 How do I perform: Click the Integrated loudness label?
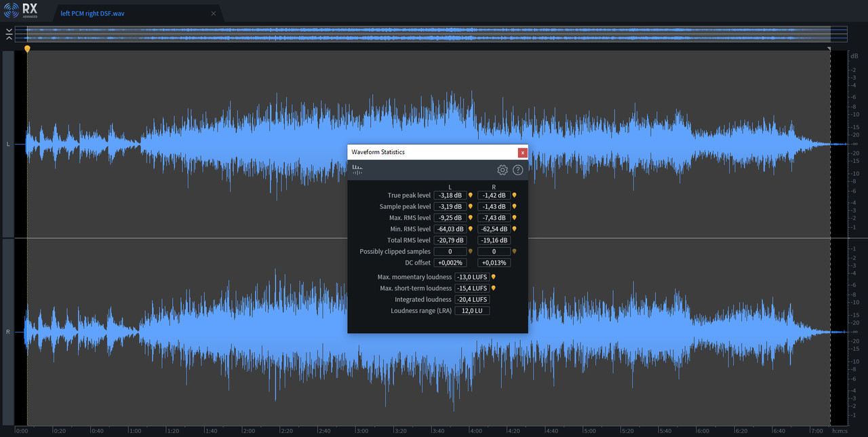423,299
